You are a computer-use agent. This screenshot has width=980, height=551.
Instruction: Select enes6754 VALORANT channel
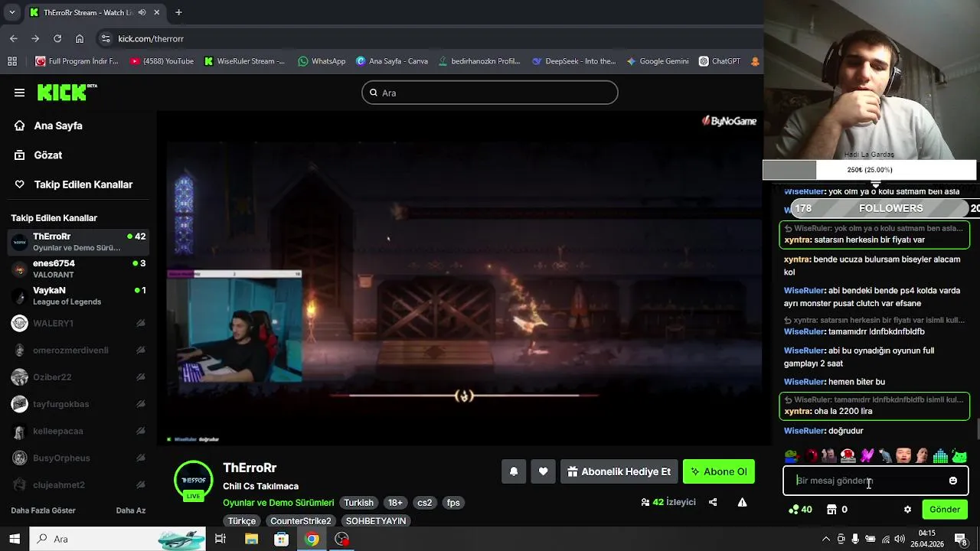(78, 269)
